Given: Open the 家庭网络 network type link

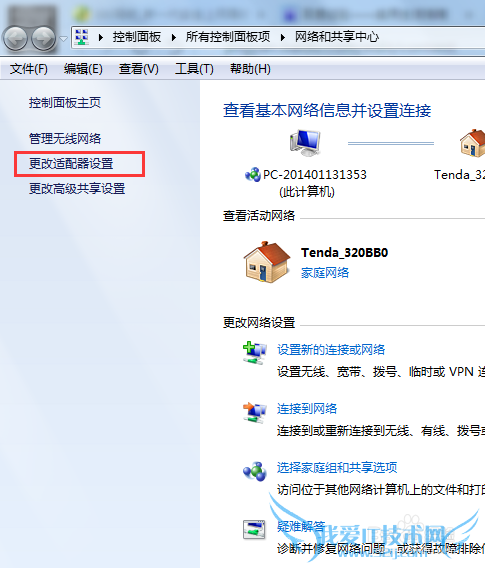Looking at the screenshot, I should coord(325,272).
